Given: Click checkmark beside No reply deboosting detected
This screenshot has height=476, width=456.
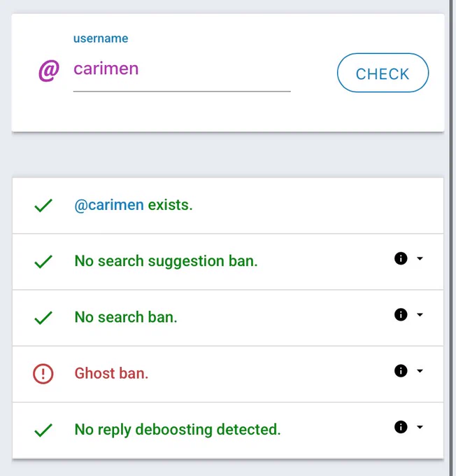Looking at the screenshot, I should point(43,430).
